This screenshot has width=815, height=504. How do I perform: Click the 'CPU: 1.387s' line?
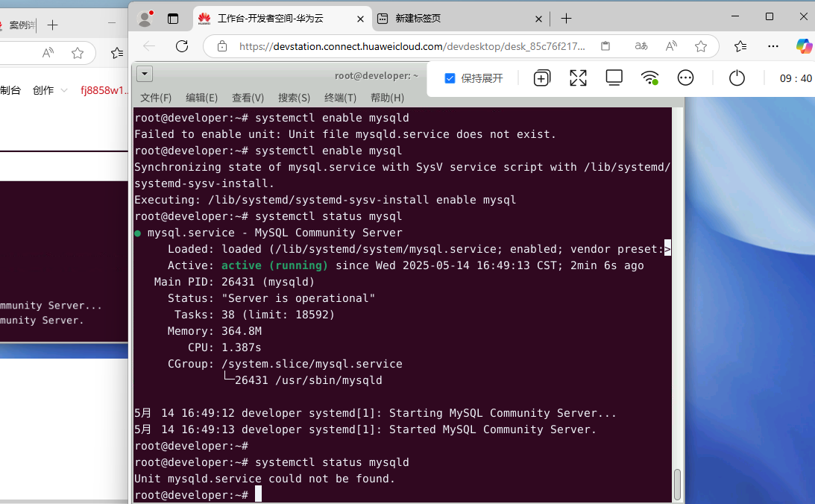click(224, 347)
